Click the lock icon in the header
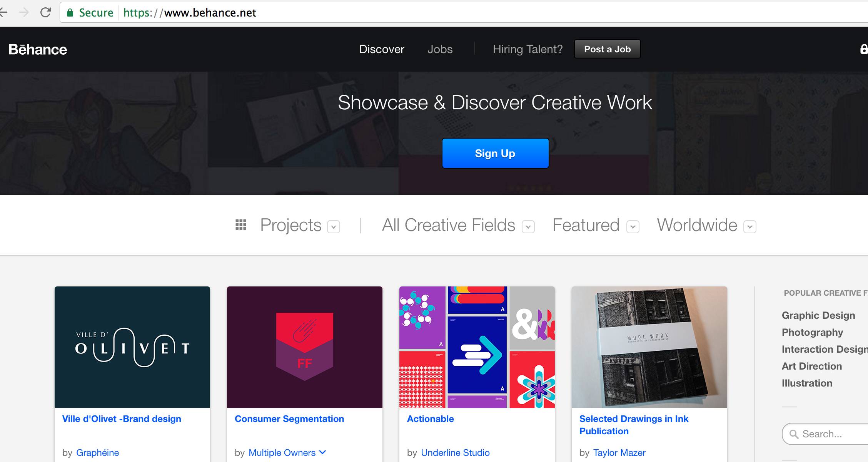Screen dimensions: 868x462 click(863, 49)
